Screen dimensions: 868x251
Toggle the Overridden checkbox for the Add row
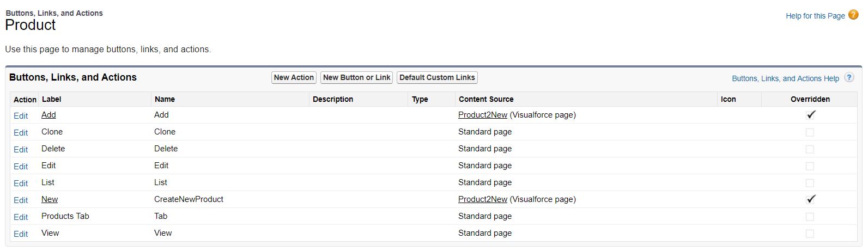(x=811, y=115)
